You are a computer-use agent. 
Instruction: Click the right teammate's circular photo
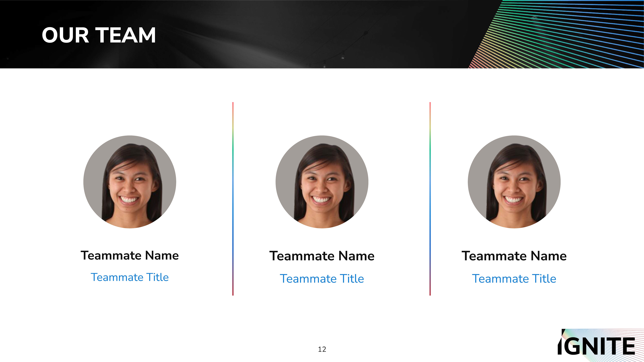click(x=514, y=182)
